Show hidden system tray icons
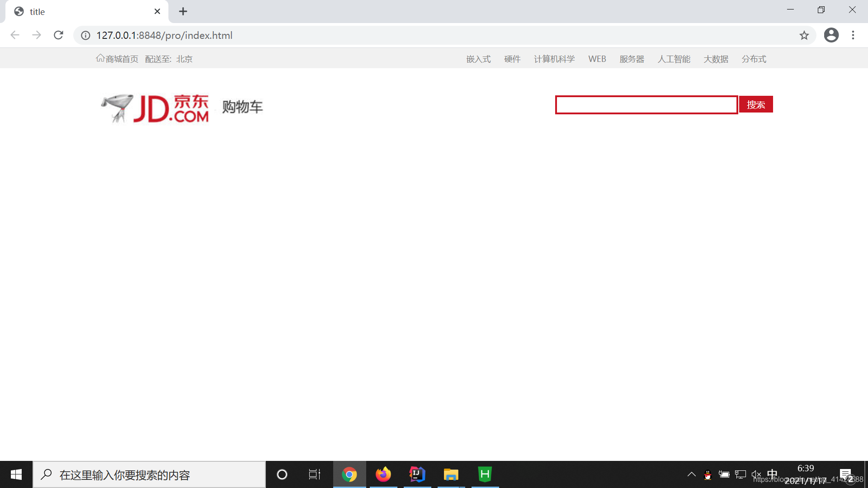The width and height of the screenshot is (868, 488). click(692, 474)
